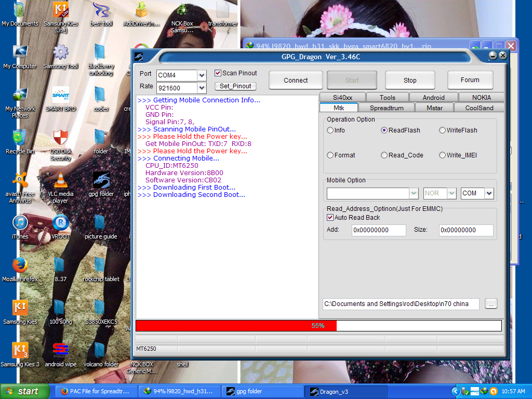This screenshot has height=399, width=532.
Task: Open the Recycle Bin icon
Action: tap(19, 138)
